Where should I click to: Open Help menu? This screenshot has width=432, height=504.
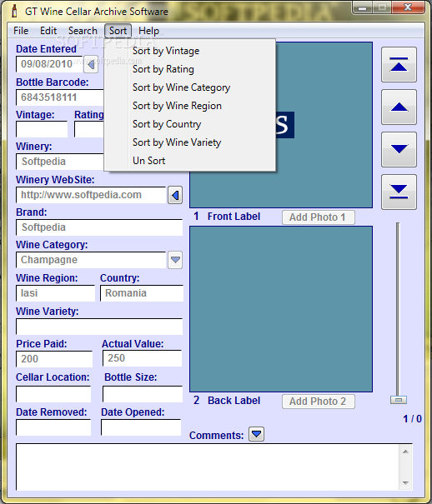coord(148,31)
